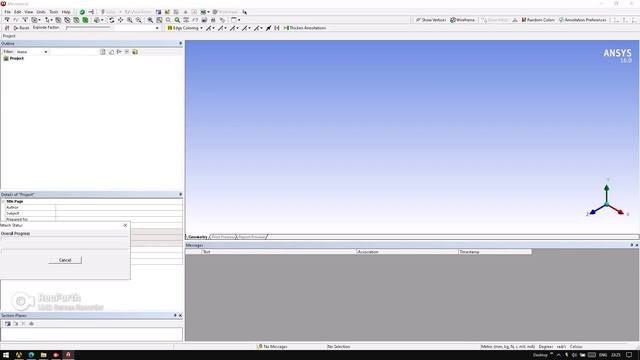Switch to the Print Preview tab
Image resolution: width=640 pixels, height=360 pixels.
(x=223, y=237)
